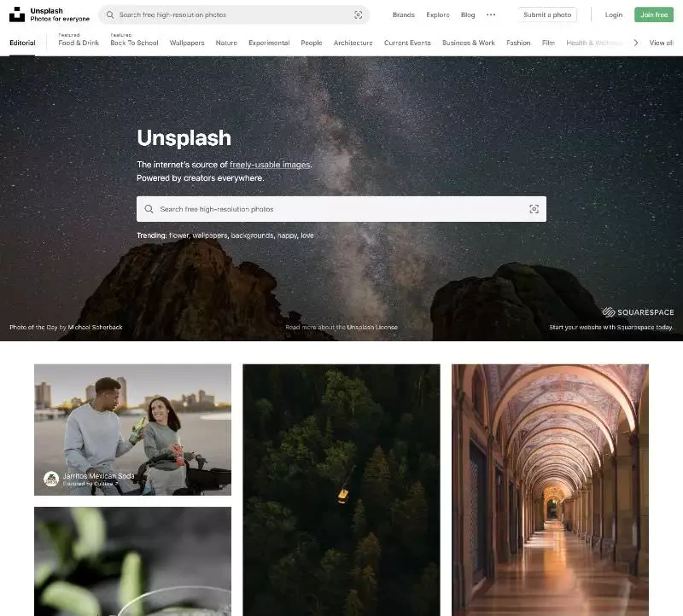Open the dark forest cable car photo
This screenshot has width=683, height=616.
coord(341,491)
